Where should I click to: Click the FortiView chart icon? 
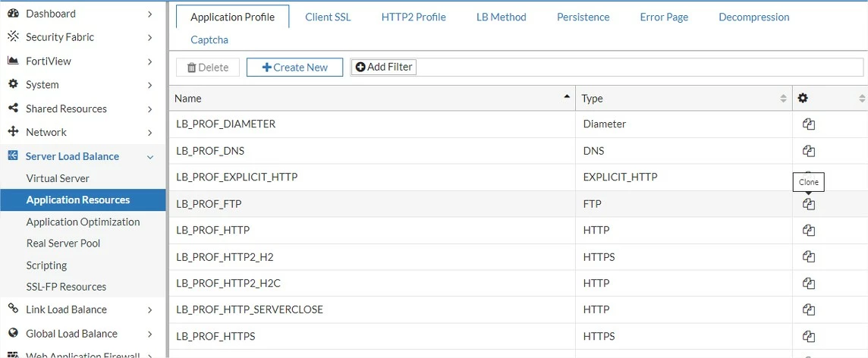click(14, 61)
